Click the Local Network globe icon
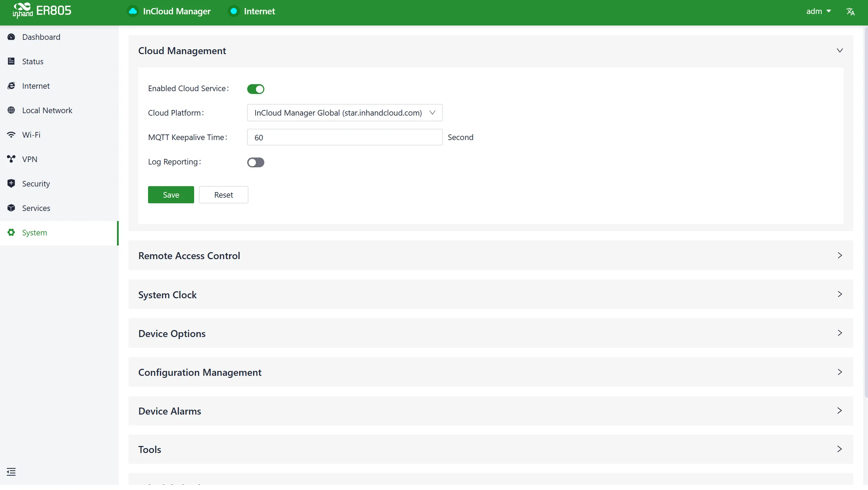Viewport: 868px width, 490px height. [11, 110]
